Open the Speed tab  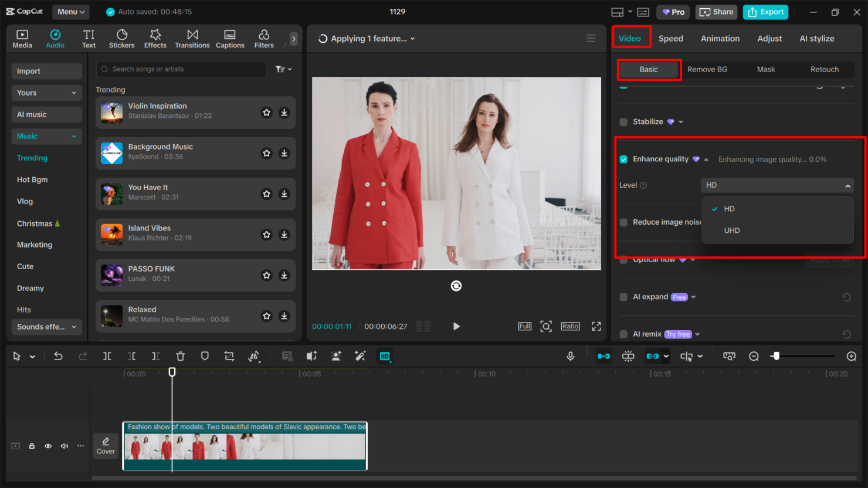(670, 38)
